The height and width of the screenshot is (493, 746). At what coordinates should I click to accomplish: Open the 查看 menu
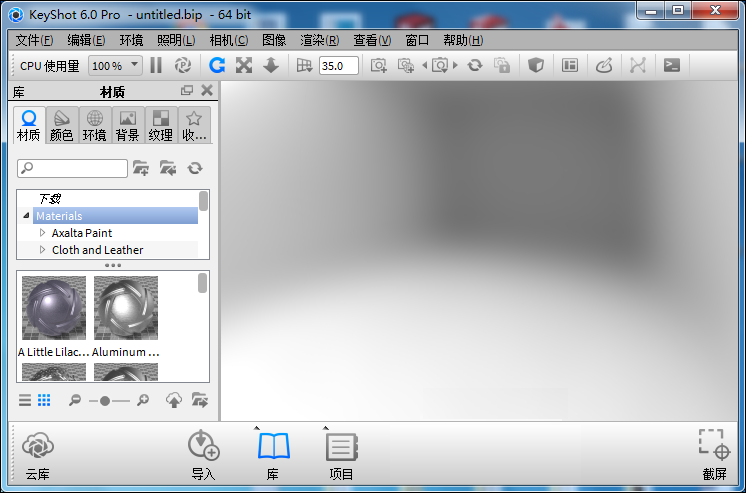pyautogui.click(x=372, y=40)
